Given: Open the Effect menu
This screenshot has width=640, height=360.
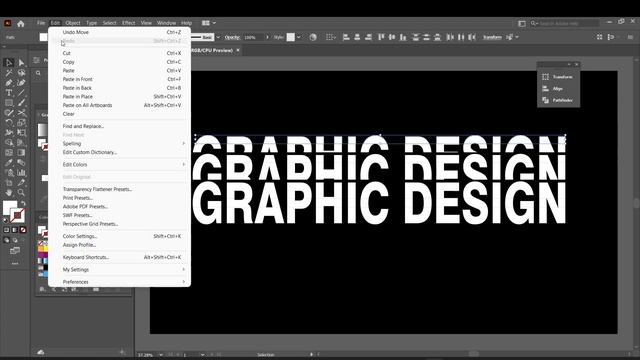Looking at the screenshot, I should point(128,23).
